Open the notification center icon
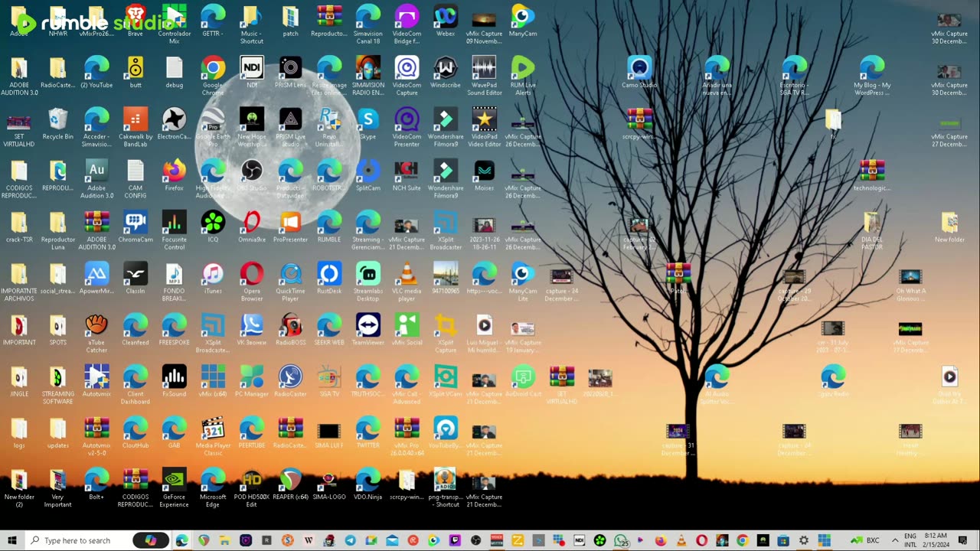The height and width of the screenshot is (551, 980). pyautogui.click(x=963, y=540)
